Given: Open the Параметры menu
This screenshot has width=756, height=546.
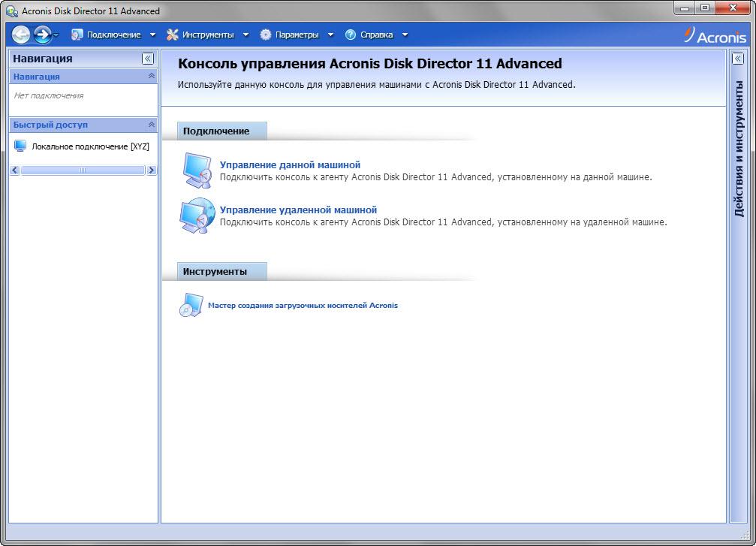Looking at the screenshot, I should 297,35.
